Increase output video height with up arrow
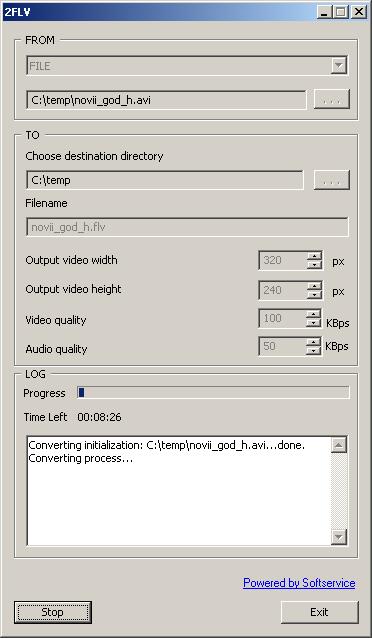The image size is (372, 638). [314, 286]
